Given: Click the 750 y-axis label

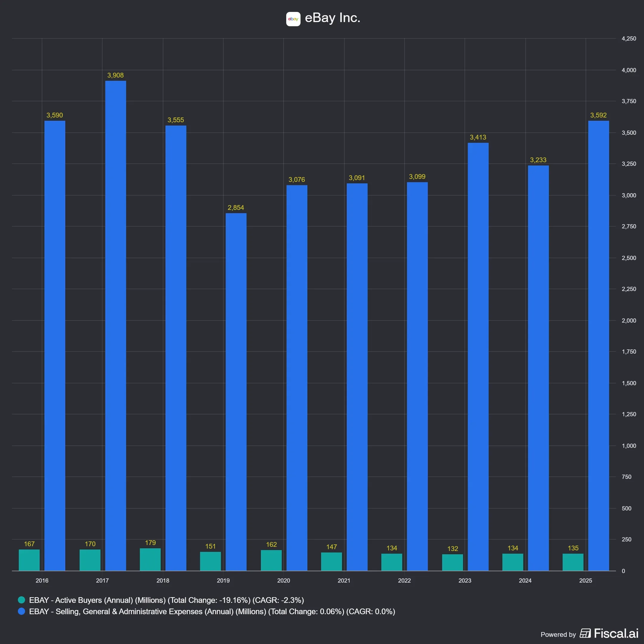Looking at the screenshot, I should (627, 477).
